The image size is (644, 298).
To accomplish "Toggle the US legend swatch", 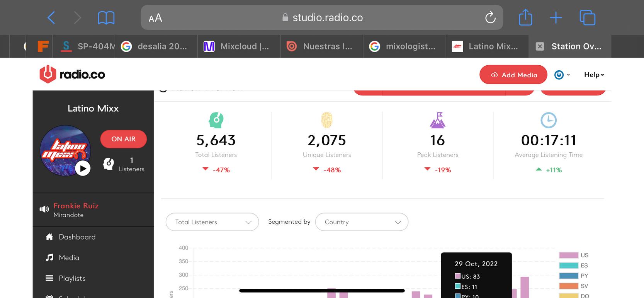I will pyautogui.click(x=569, y=255).
